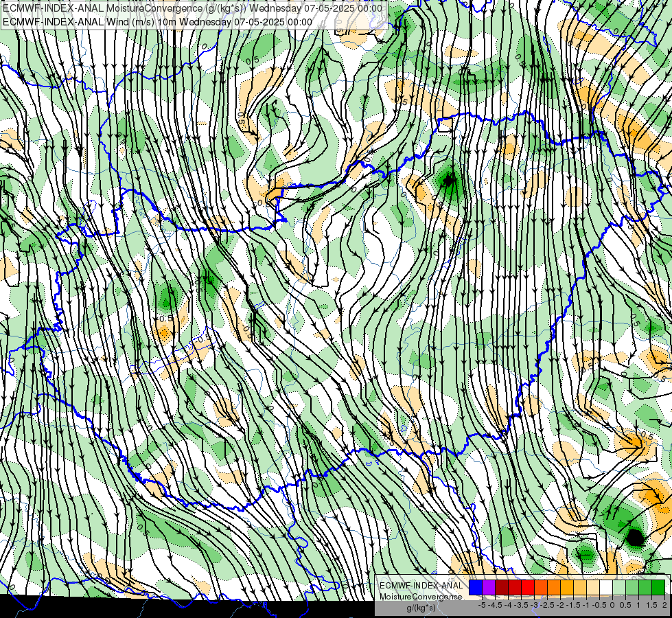Click the black convergence maximum dot in map center

tap(448, 181)
